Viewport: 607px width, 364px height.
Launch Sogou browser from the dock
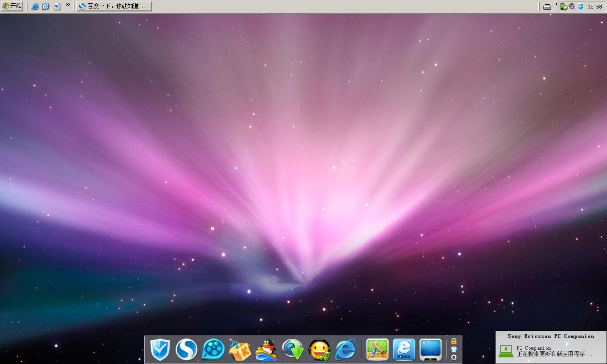pos(186,350)
